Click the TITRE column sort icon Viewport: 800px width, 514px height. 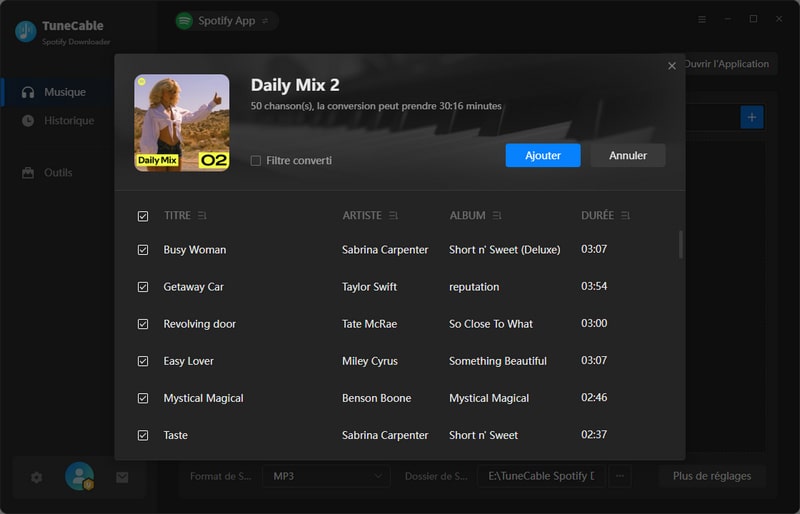(203, 216)
